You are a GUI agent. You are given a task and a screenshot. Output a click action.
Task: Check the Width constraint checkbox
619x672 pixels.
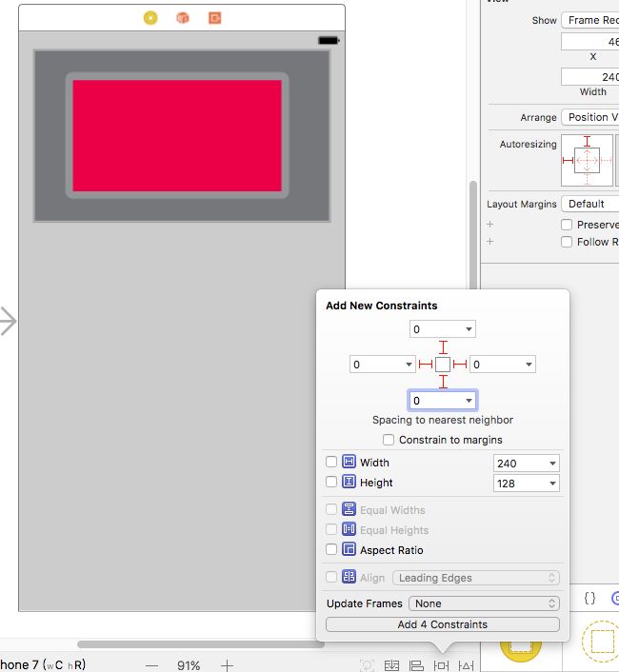331,462
